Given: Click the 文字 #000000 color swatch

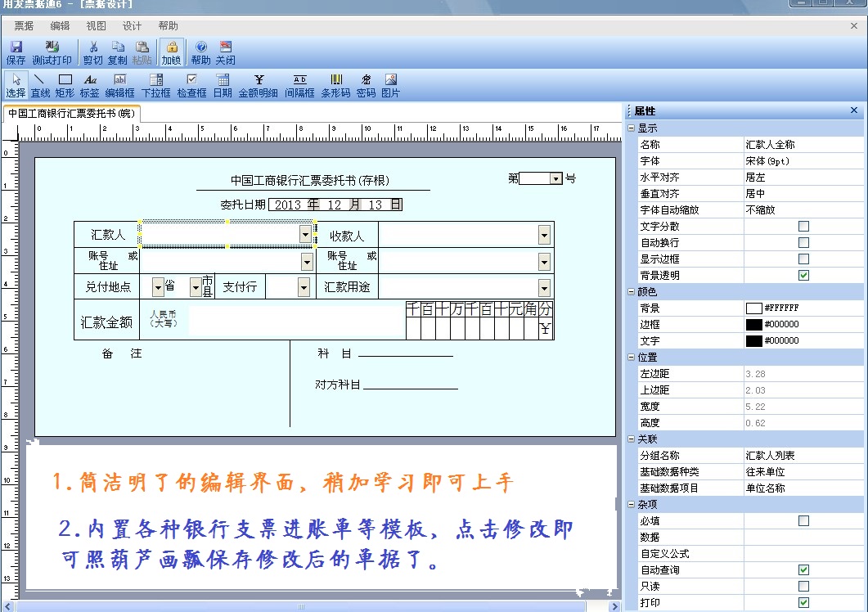Looking at the screenshot, I should (x=754, y=340).
